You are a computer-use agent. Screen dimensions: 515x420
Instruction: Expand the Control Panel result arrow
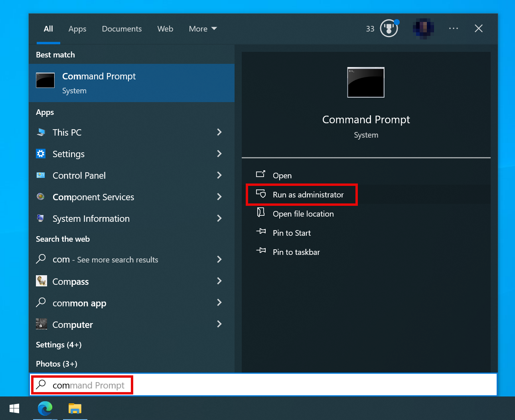(219, 175)
